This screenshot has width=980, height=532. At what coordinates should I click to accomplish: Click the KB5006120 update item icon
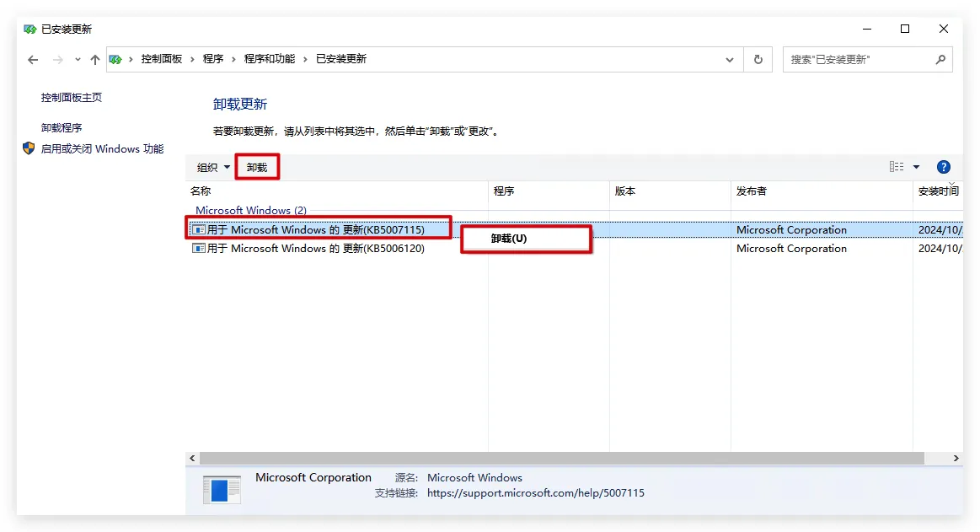click(x=199, y=249)
